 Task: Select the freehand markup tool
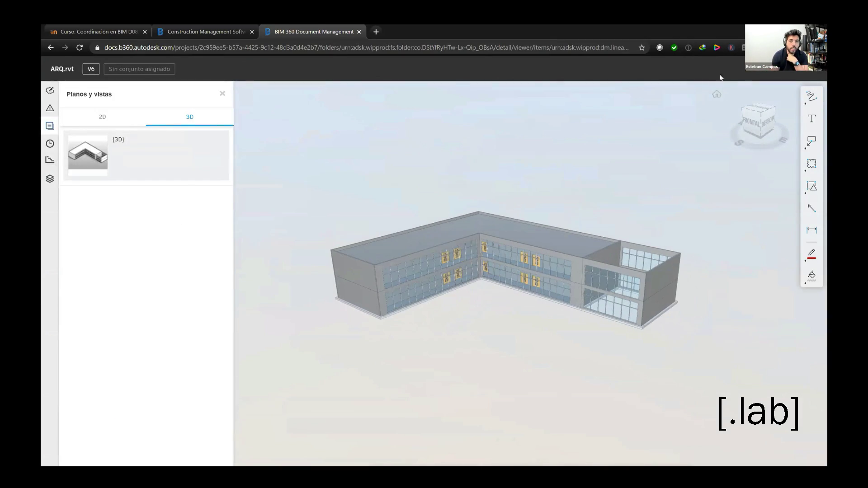(x=811, y=97)
